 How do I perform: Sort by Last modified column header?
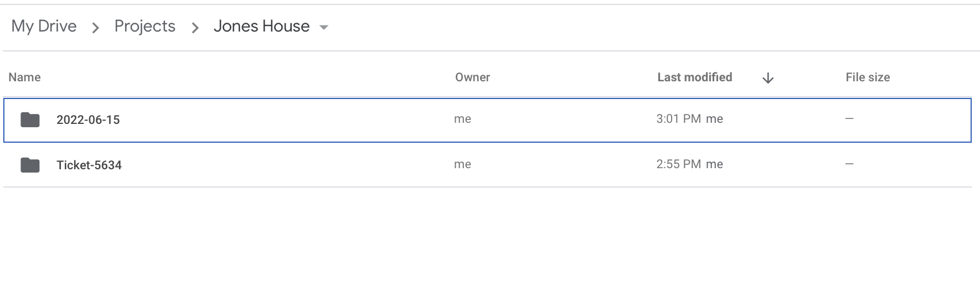(694, 77)
